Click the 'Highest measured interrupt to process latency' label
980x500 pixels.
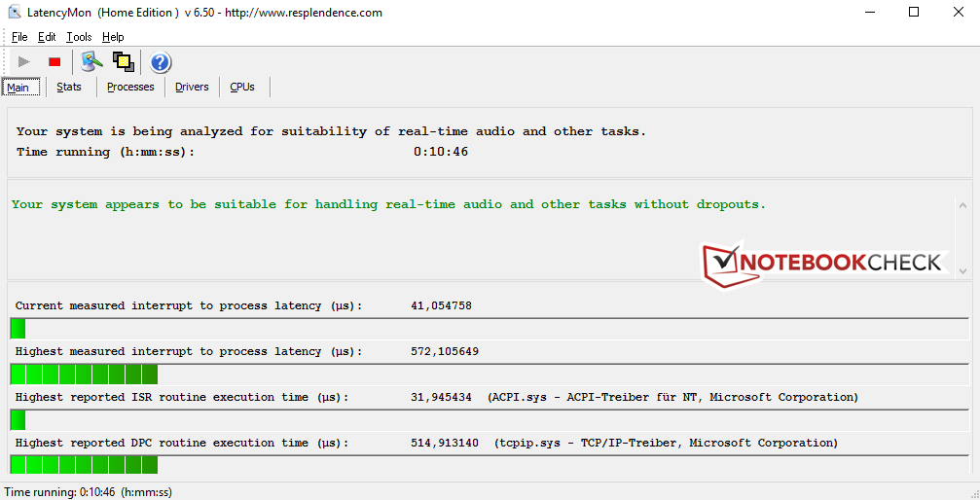click(189, 351)
